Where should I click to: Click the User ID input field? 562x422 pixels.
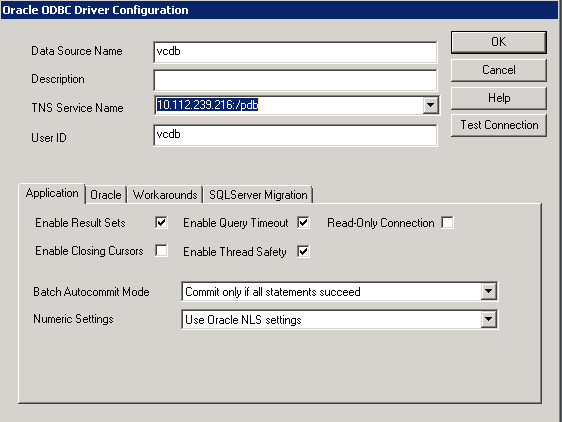click(x=295, y=135)
